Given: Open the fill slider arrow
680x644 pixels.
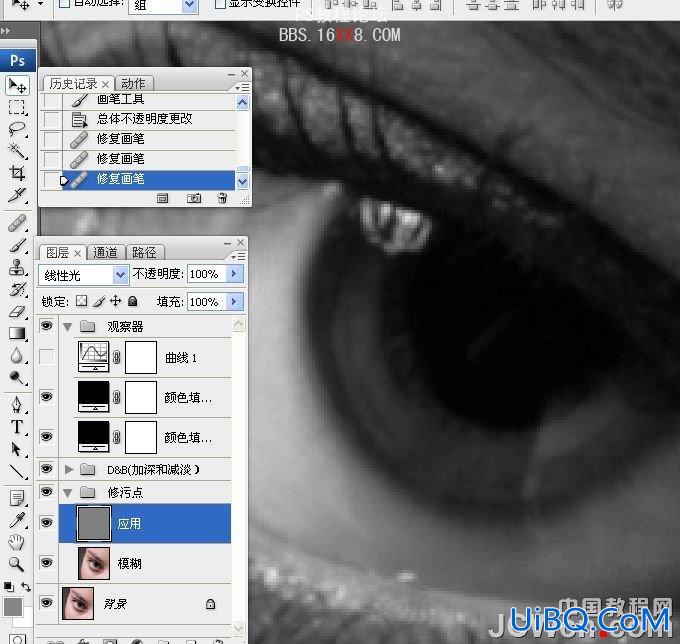Looking at the screenshot, I should click(x=235, y=301).
